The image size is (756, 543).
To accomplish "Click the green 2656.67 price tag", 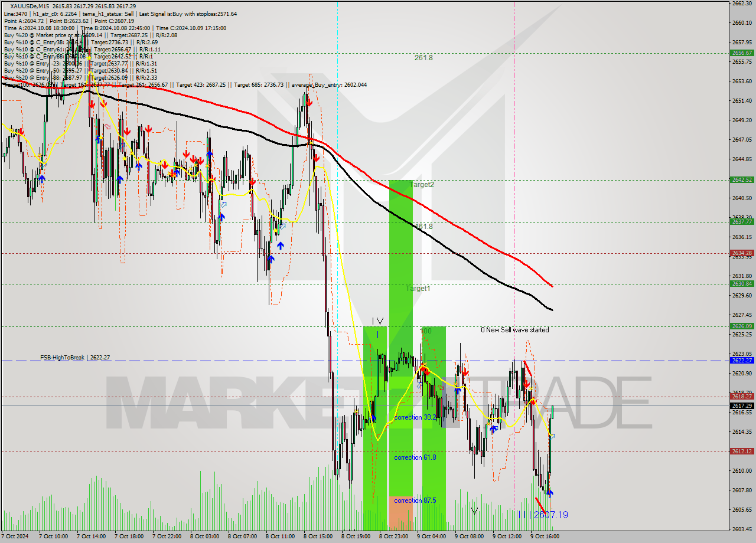I will click(x=742, y=53).
